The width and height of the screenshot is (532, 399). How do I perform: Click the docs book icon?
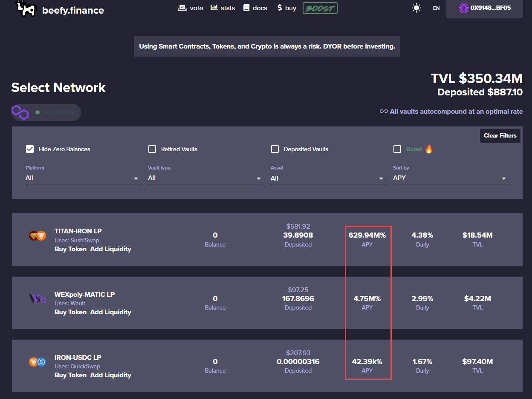coord(246,8)
